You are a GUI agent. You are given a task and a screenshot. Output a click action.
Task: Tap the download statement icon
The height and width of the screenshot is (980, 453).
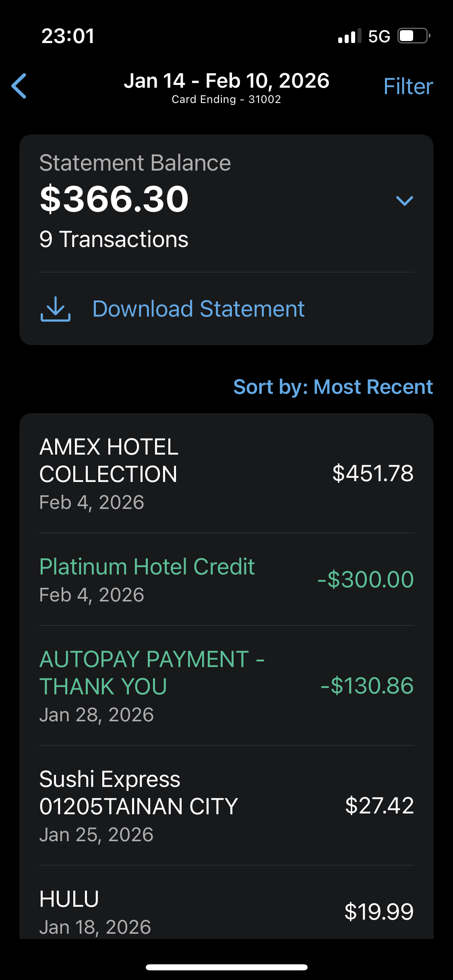(x=56, y=309)
